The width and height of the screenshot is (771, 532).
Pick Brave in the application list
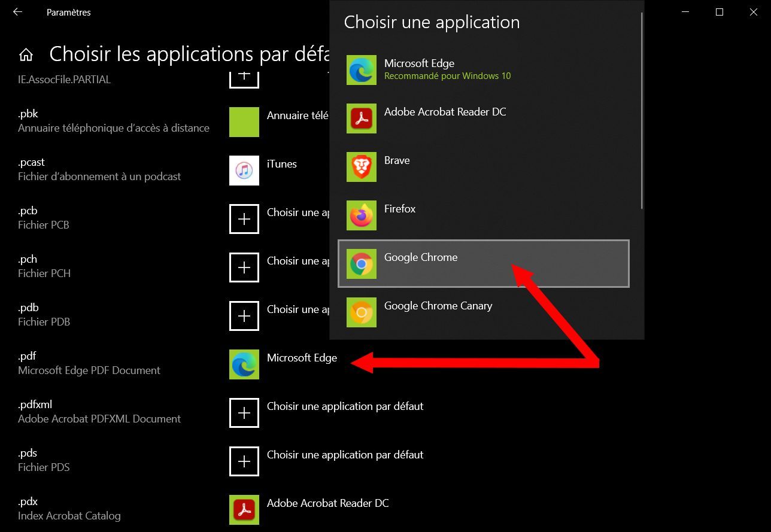(484, 167)
